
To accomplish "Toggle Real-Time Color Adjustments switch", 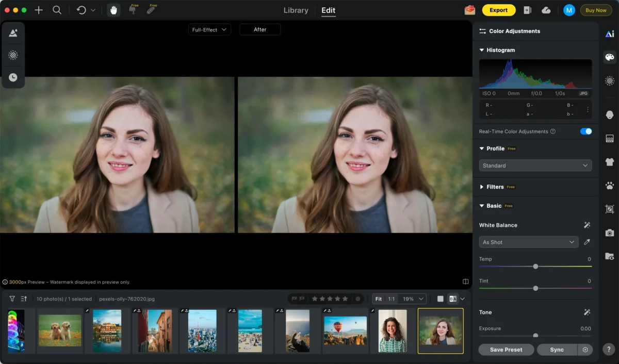I will point(585,131).
